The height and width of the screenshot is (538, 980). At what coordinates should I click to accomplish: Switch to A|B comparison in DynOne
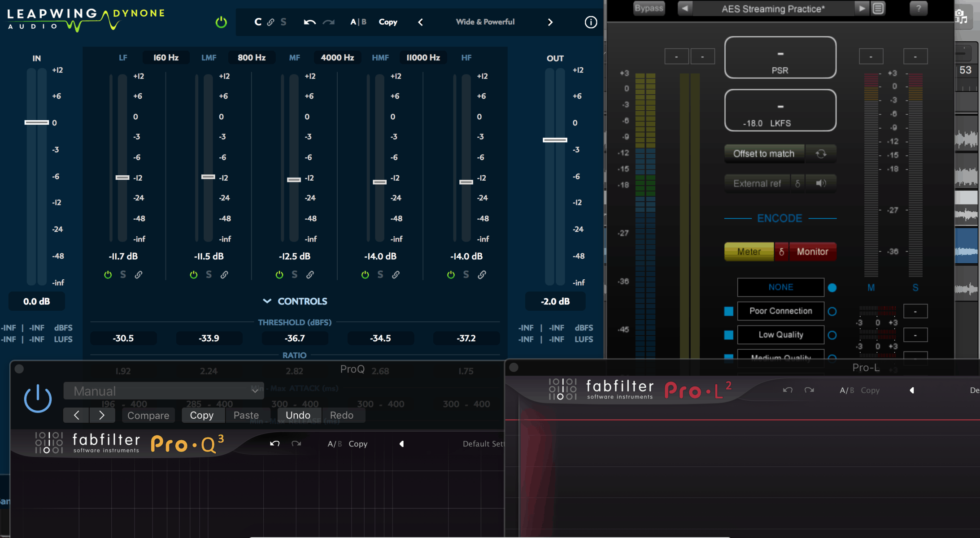point(358,22)
